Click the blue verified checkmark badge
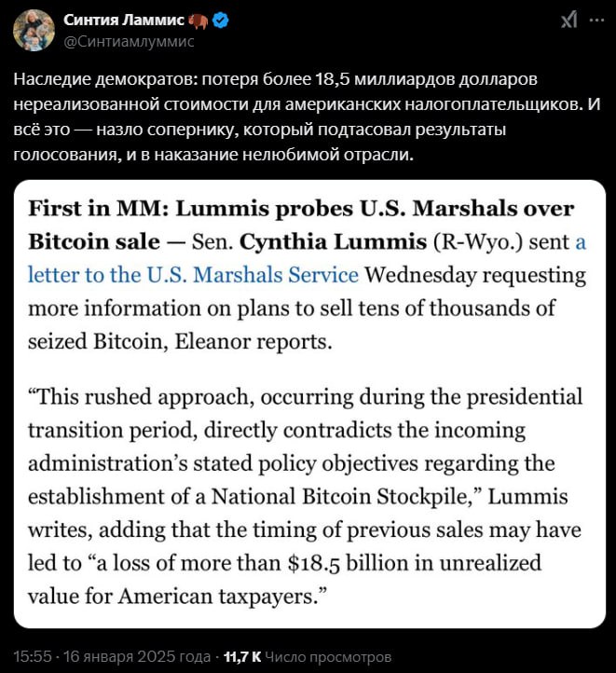616x673 pixels. [x=222, y=21]
